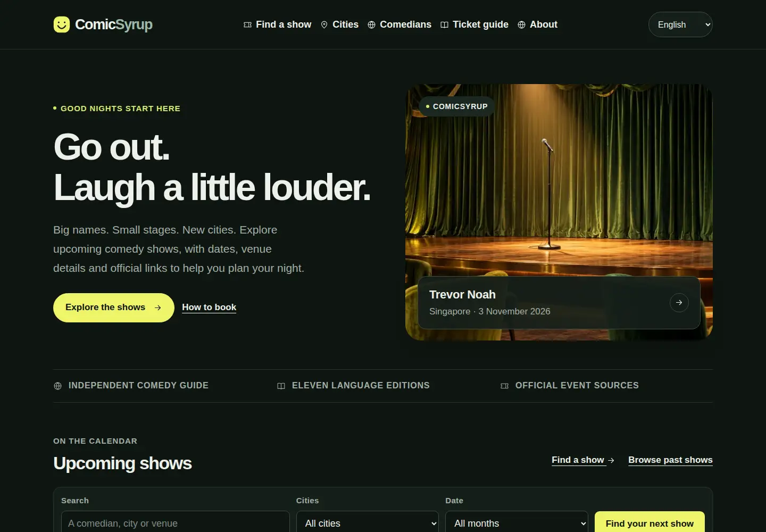Click the Official Event Sources label
The image size is (766, 532).
click(x=577, y=386)
